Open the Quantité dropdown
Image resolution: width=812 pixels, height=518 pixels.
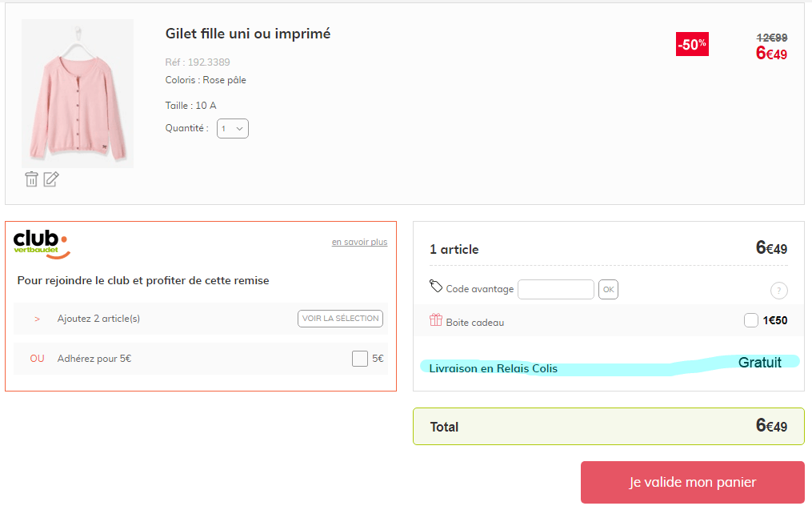click(x=233, y=128)
